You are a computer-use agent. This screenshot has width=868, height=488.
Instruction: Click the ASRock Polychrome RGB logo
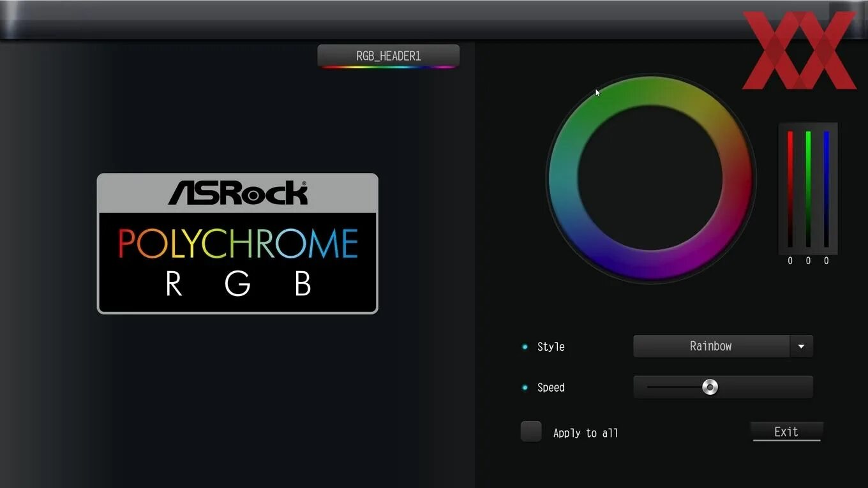(x=237, y=244)
